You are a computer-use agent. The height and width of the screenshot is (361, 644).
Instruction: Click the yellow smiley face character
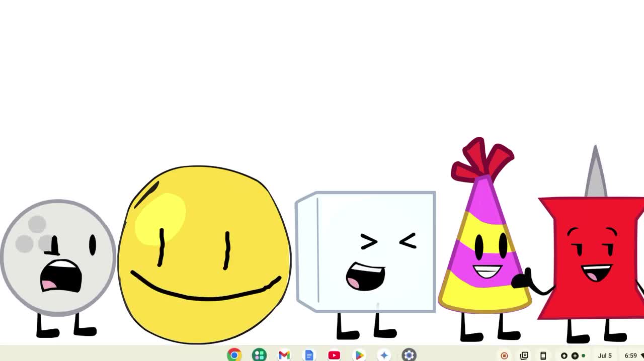pos(204,254)
